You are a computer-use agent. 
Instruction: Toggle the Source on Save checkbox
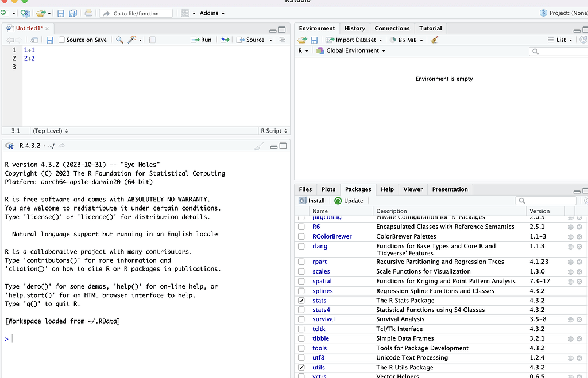62,40
